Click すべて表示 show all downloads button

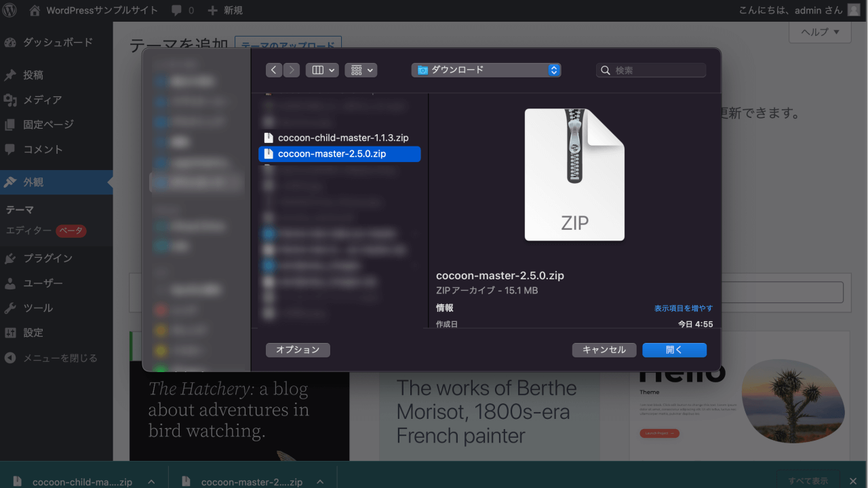(808, 480)
